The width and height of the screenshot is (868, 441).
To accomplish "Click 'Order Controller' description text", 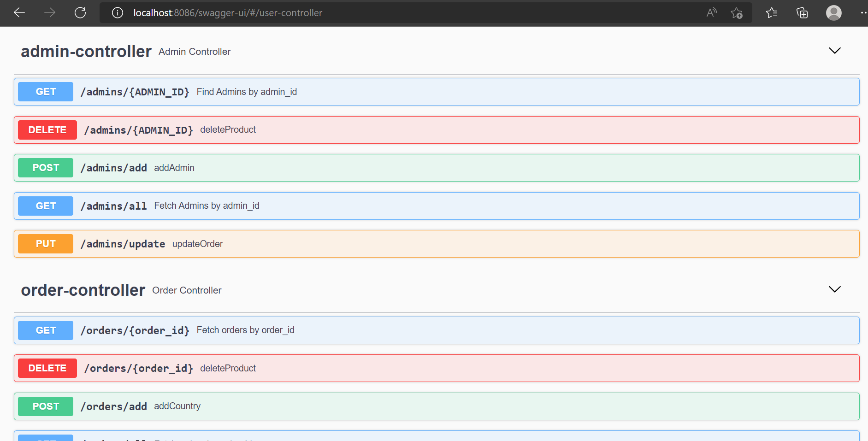I will click(187, 290).
